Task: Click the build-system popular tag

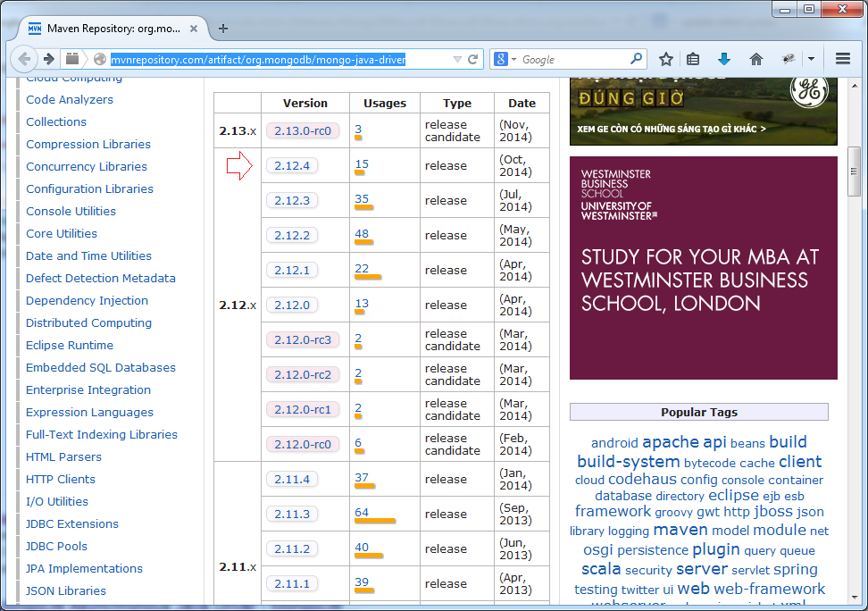Action: click(629, 462)
